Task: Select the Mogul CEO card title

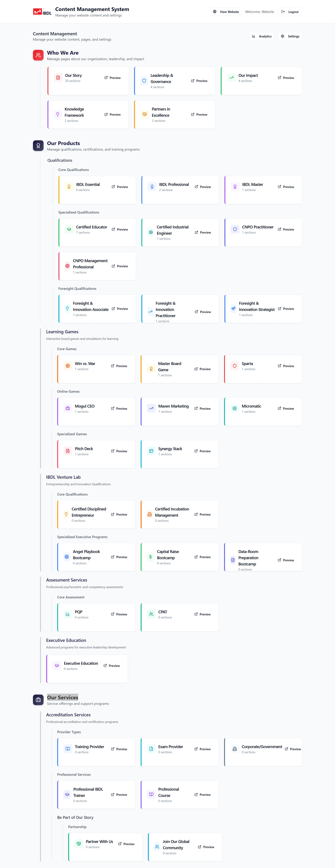Action: point(85,406)
